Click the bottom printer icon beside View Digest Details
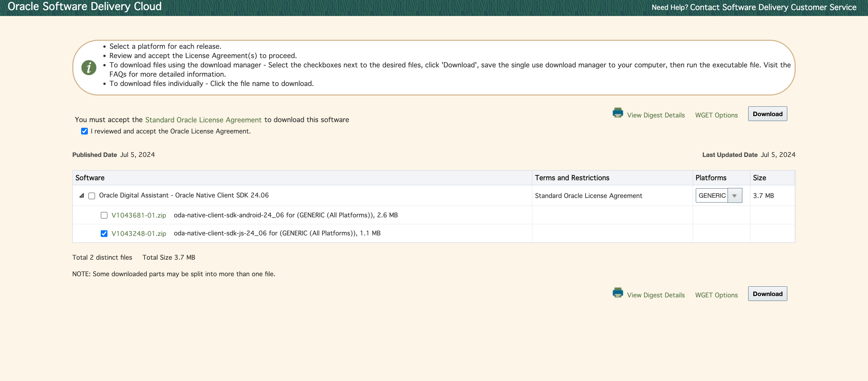 [x=618, y=292]
